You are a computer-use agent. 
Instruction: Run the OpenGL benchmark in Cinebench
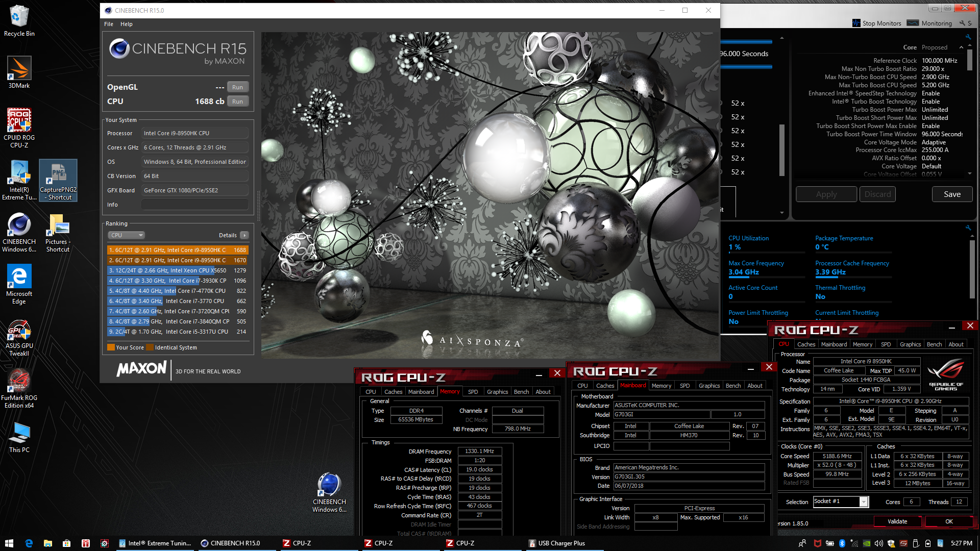pyautogui.click(x=237, y=87)
